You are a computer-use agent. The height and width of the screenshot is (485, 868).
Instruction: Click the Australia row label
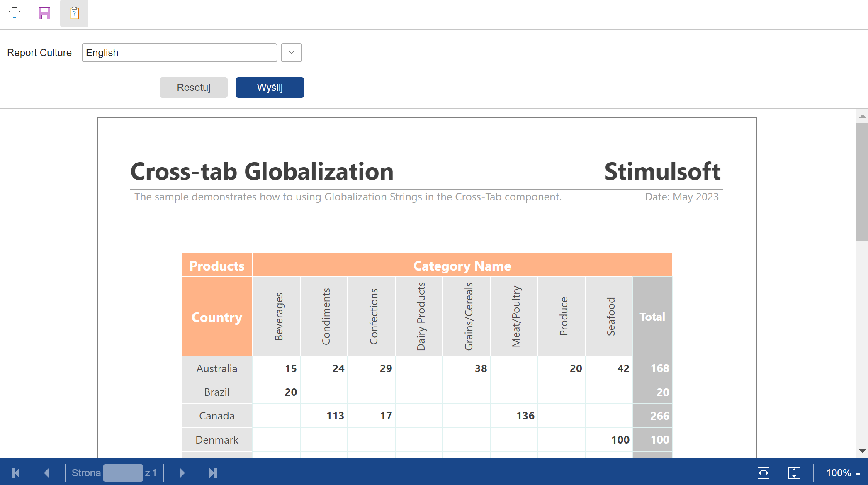coord(216,368)
